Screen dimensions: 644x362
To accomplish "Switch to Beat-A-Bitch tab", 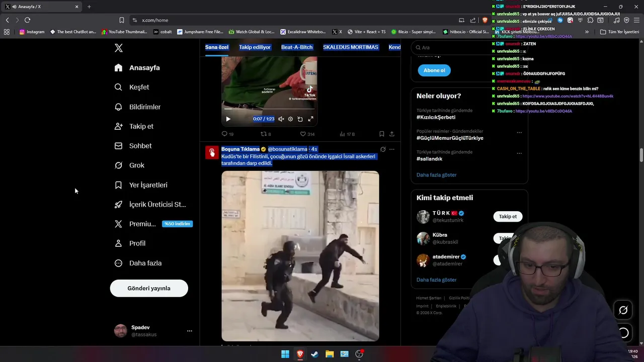I will pyautogui.click(x=297, y=47).
